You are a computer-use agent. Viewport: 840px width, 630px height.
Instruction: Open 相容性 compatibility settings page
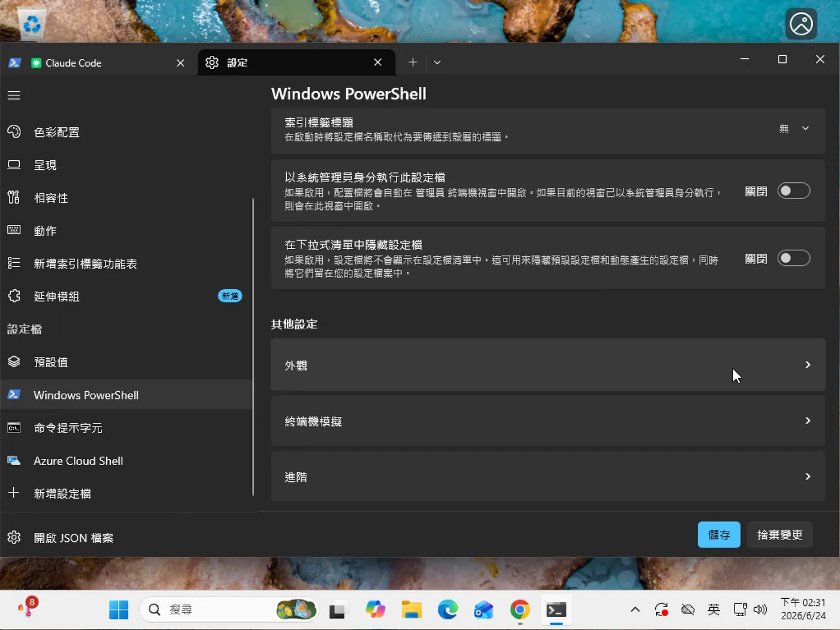pos(126,198)
